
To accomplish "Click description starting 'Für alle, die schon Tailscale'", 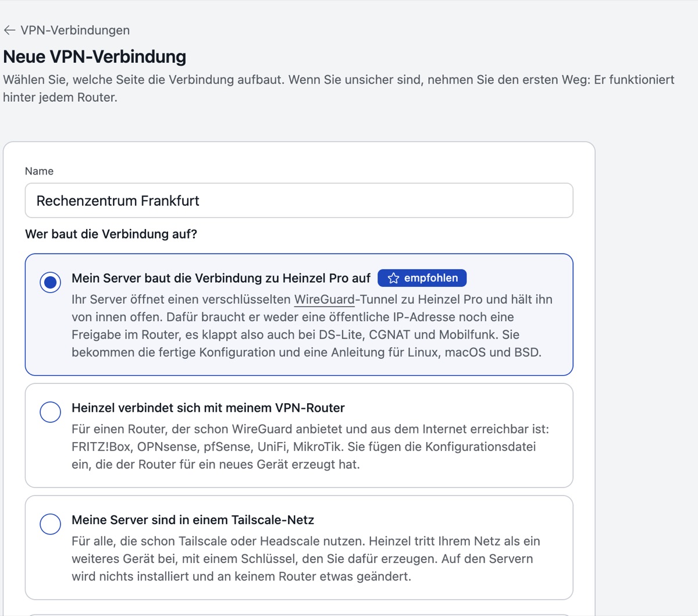I will point(306,559).
